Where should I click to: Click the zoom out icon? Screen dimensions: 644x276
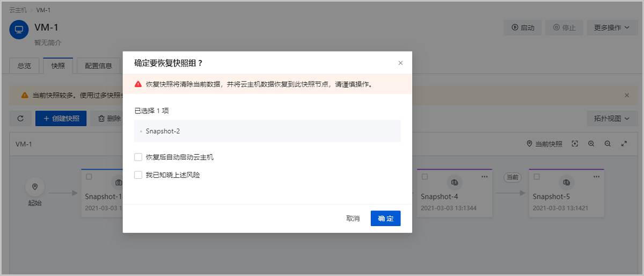608,144
